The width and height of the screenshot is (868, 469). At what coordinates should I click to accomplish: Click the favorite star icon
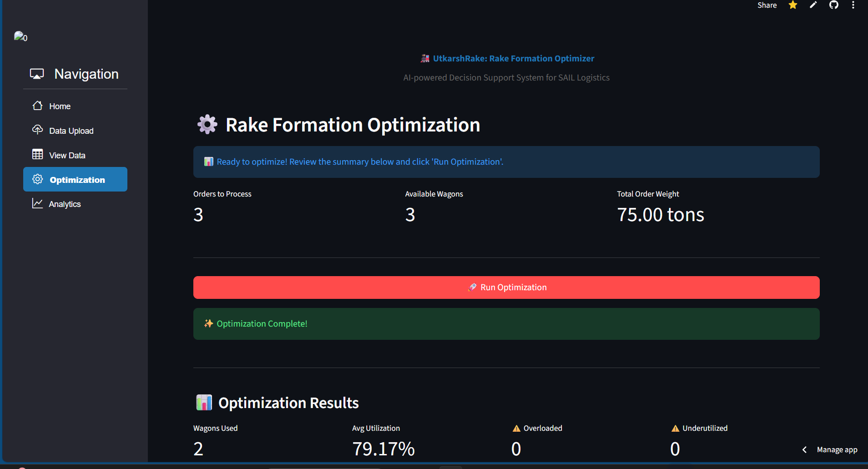click(x=793, y=5)
